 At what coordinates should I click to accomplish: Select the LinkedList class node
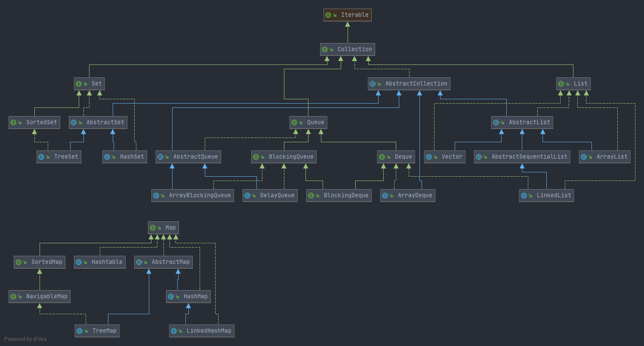pyautogui.click(x=546, y=196)
